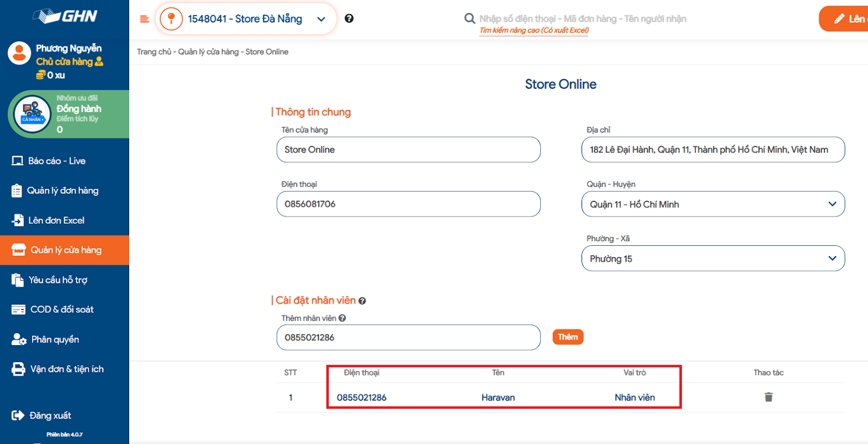Click the GHN logo
This screenshot has height=444, width=868.
pos(65,16)
